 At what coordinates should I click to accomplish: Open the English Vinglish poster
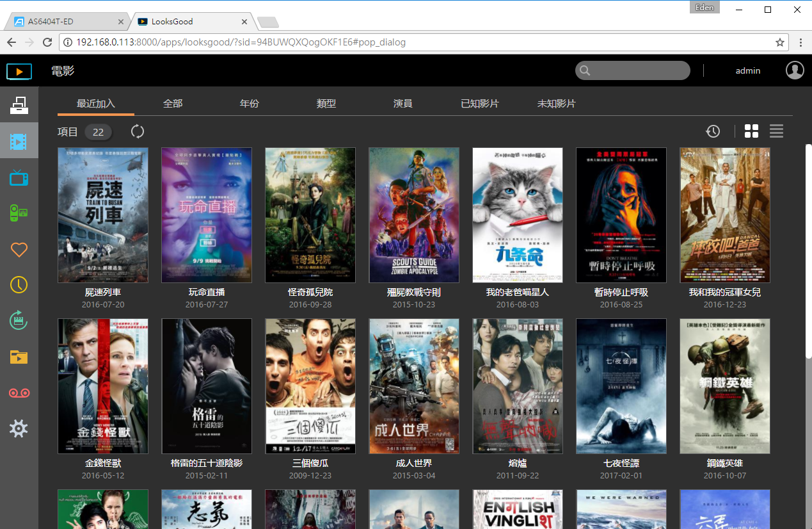click(518, 509)
